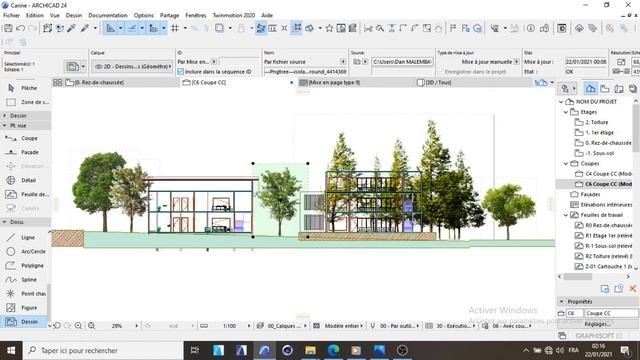640x360 pixels.
Task: Open the Mise à jour manuelle dropdown
Action: [516, 62]
